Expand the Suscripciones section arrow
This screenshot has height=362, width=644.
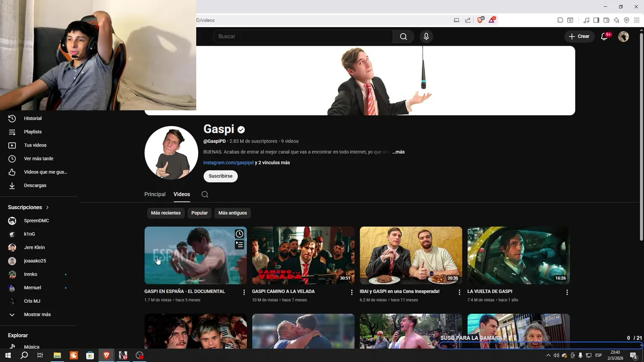coord(47,207)
